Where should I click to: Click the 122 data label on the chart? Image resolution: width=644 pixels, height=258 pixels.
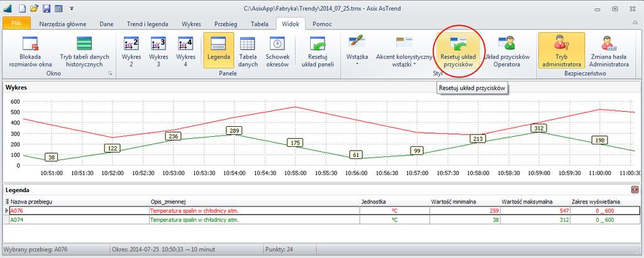[x=113, y=149]
